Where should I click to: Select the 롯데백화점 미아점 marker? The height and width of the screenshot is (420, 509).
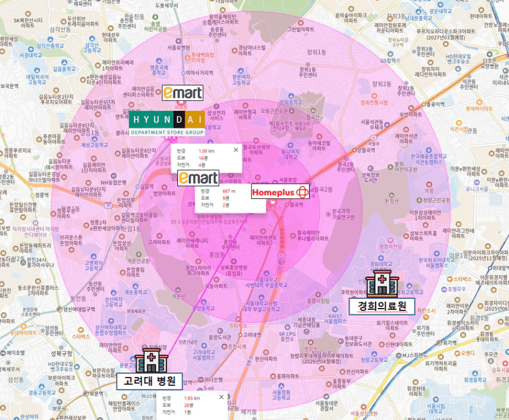(187, 58)
